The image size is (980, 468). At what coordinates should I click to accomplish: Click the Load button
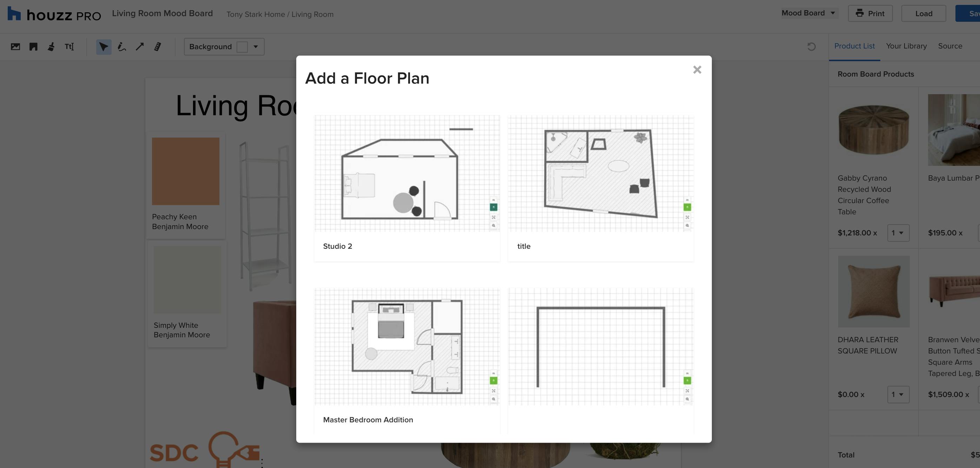pos(923,13)
